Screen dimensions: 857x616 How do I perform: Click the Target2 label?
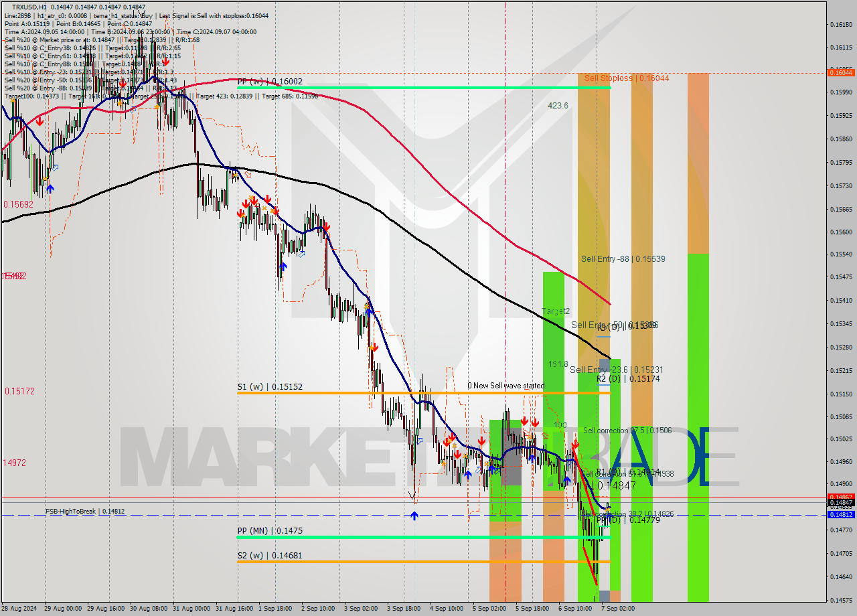(556, 311)
